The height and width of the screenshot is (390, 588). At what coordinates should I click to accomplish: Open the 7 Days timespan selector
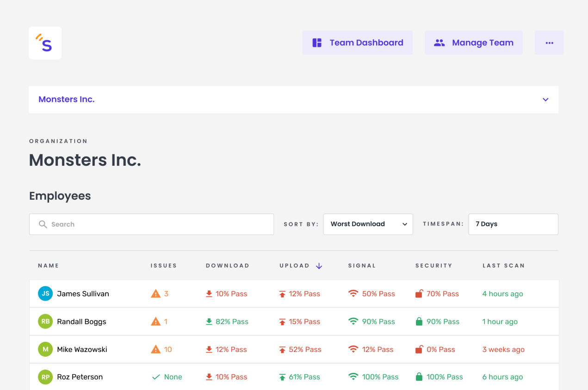514,224
